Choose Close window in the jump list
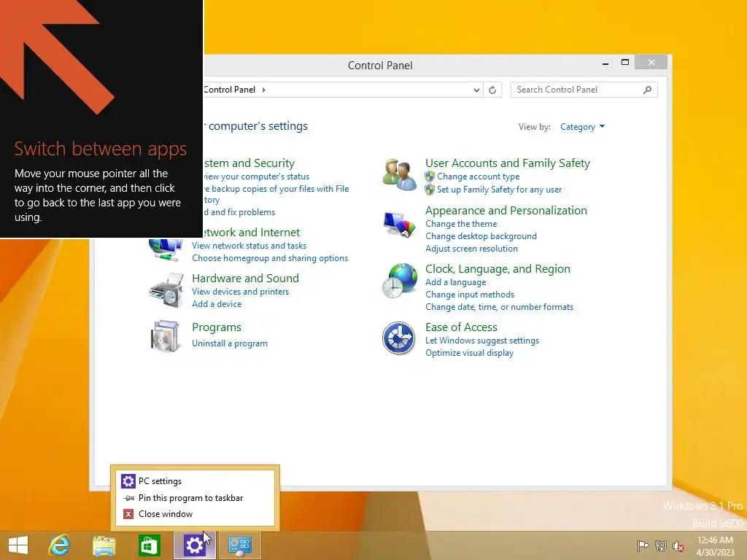The image size is (747, 560). coord(196,514)
